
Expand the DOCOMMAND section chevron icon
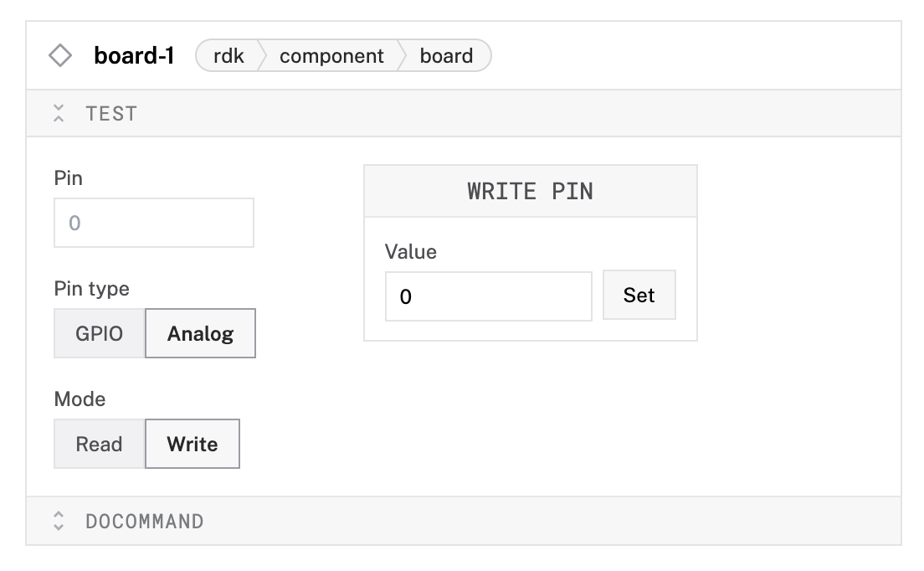59,522
